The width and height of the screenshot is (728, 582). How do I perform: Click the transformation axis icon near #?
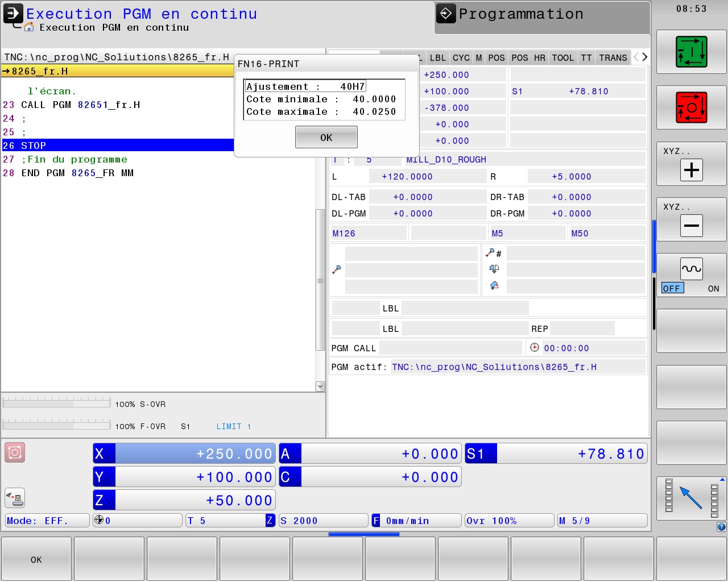pos(490,253)
